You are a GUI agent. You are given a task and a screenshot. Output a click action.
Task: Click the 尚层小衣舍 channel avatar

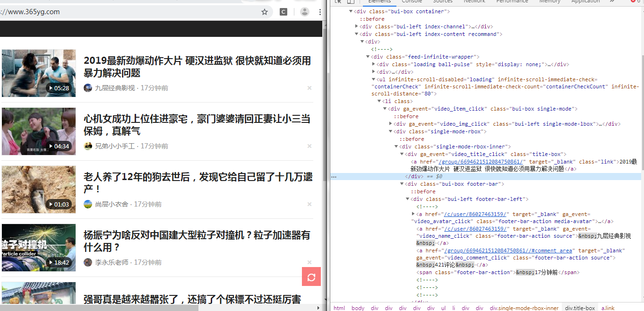coord(88,204)
